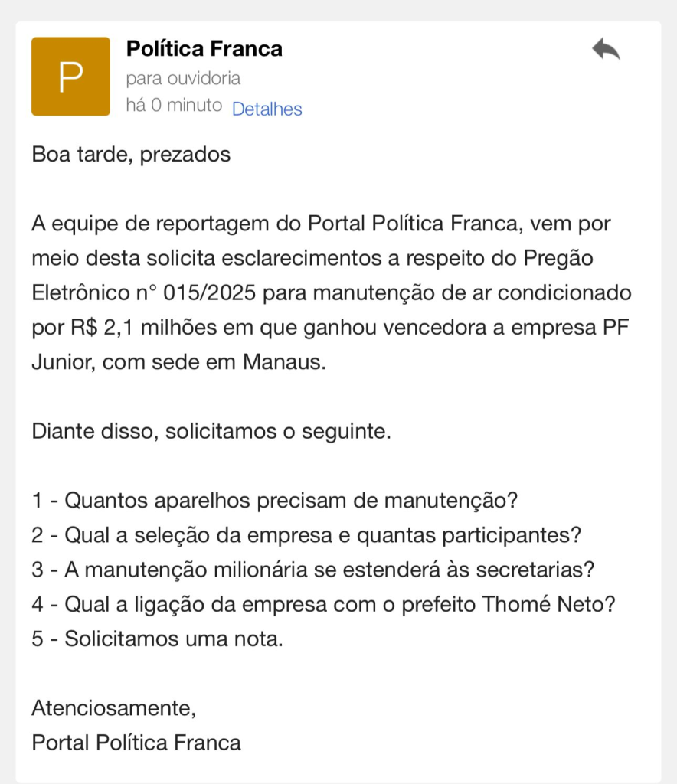Click the 'Boa tarde, prezados' greeting

(131, 154)
